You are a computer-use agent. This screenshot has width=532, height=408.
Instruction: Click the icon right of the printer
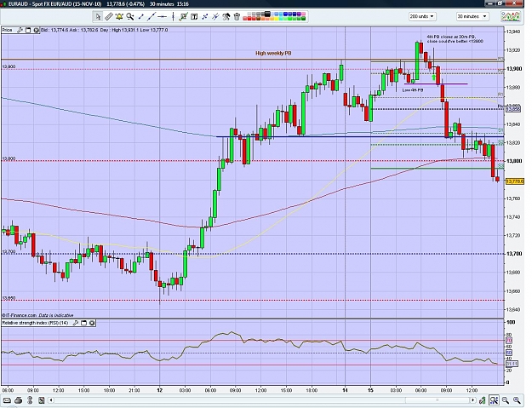[30, 400]
